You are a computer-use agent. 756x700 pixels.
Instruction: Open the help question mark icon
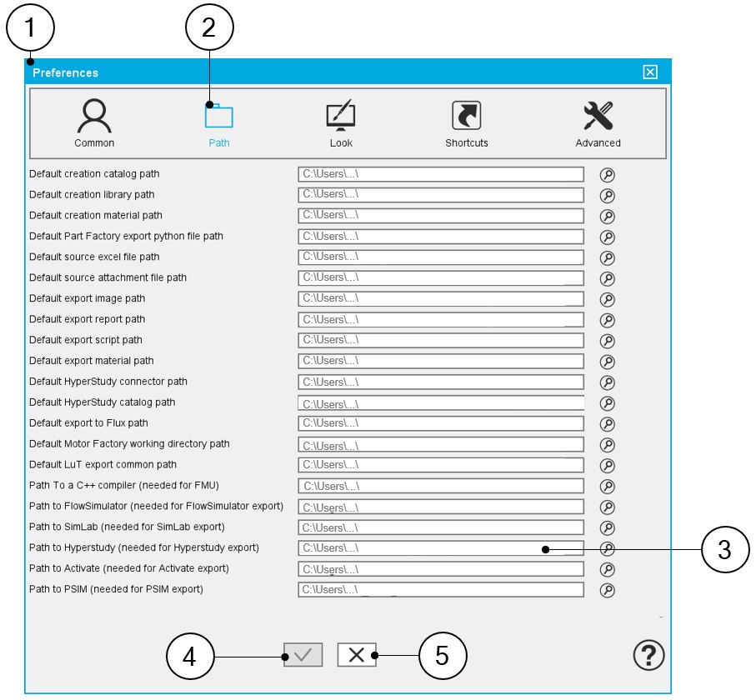click(648, 655)
